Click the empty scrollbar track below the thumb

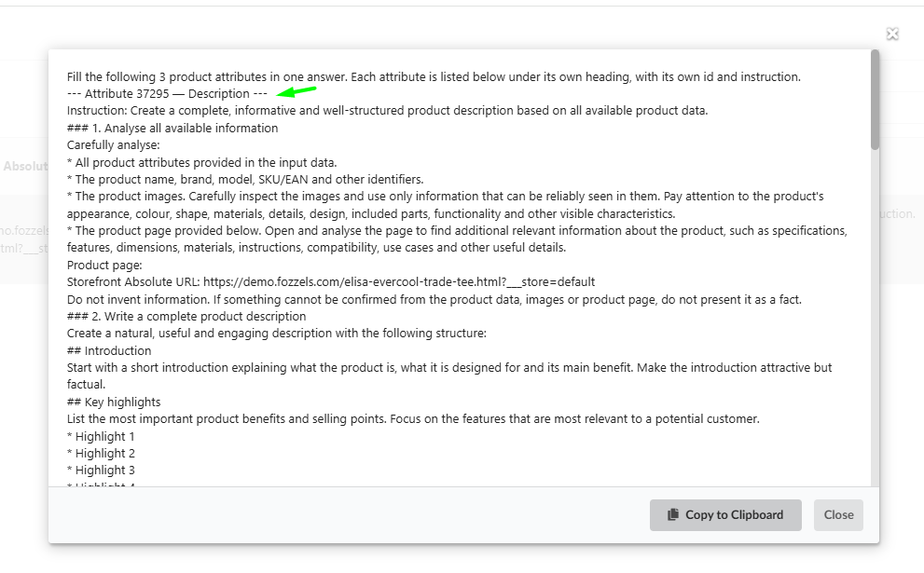pyautogui.click(x=875, y=318)
